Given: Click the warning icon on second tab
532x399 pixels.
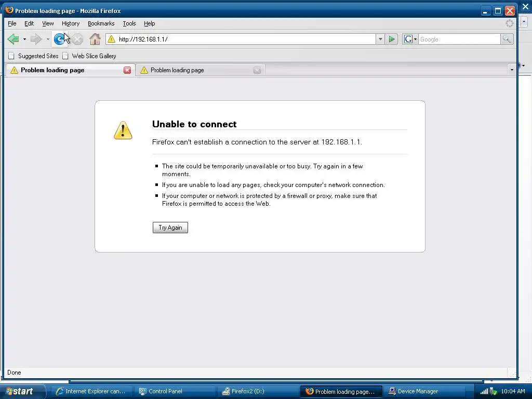Looking at the screenshot, I should [144, 70].
